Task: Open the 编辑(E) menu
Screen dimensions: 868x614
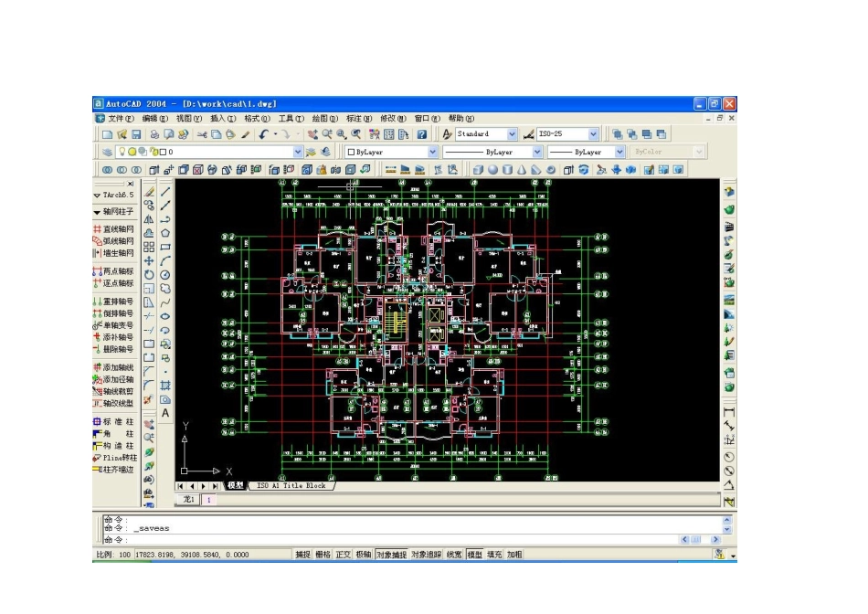Action: coord(155,119)
